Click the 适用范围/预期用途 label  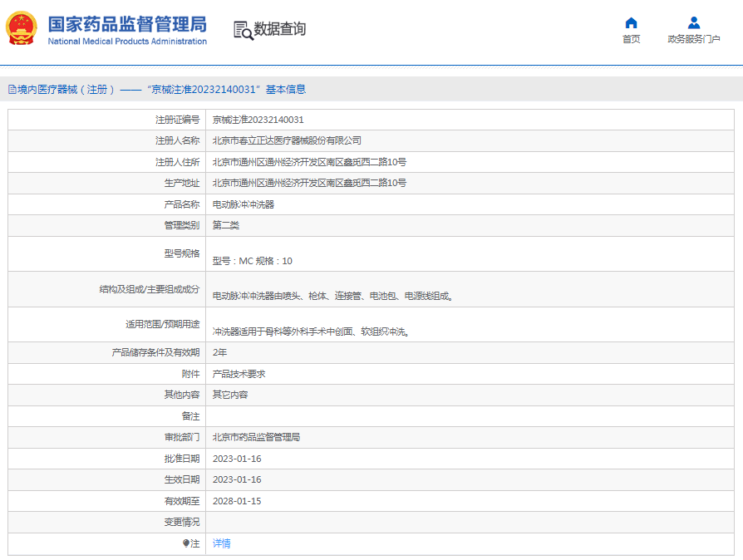(163, 324)
